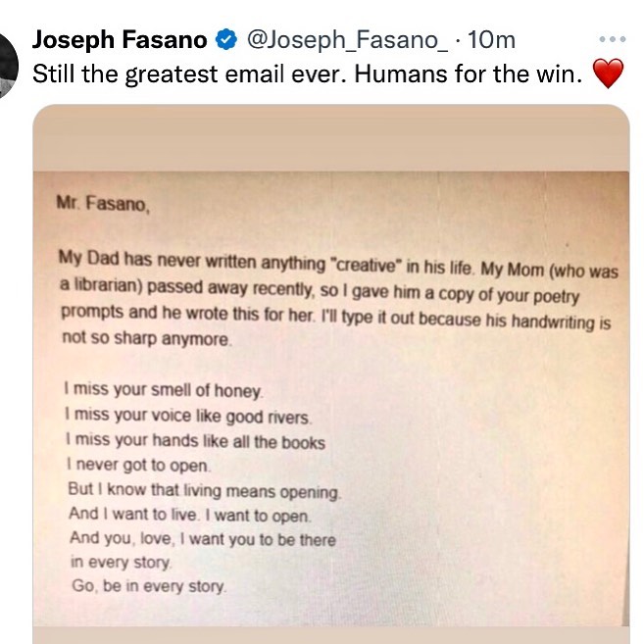Open the tweet's three-dot more options menu
Viewport: 644px width, 644px height.
coord(612,40)
